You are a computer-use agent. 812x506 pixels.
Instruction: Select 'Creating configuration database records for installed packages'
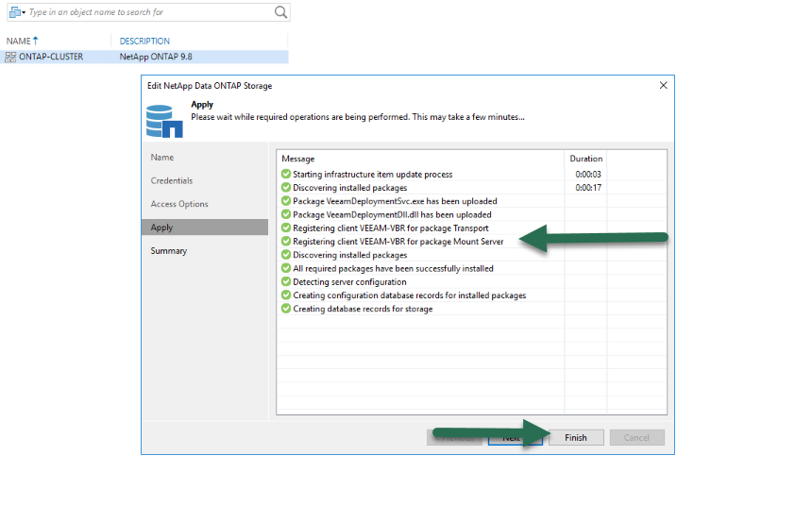pos(409,295)
